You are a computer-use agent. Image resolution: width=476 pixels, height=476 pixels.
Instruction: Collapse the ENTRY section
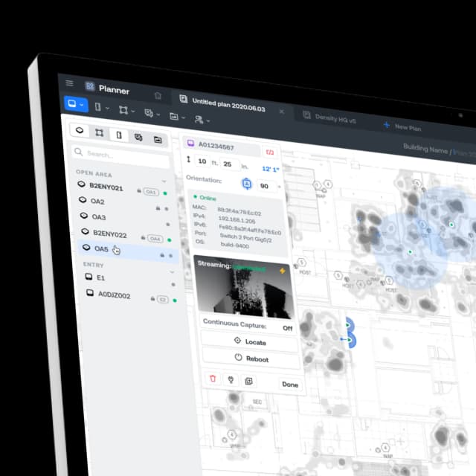[172, 271]
